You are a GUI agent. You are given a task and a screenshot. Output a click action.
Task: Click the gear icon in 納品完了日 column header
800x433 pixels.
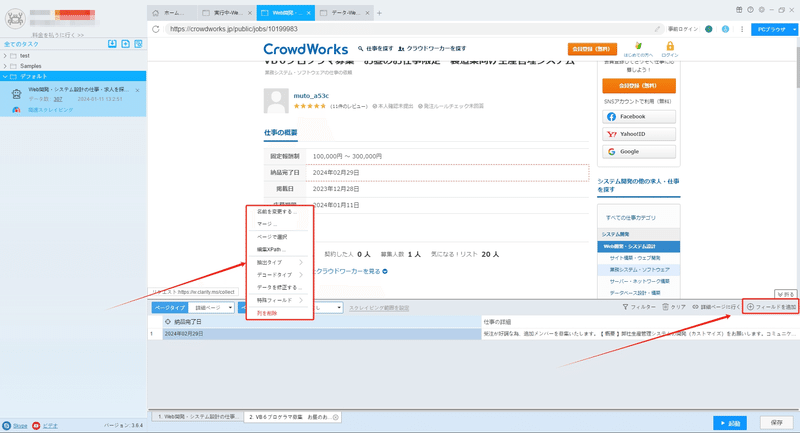(168, 322)
